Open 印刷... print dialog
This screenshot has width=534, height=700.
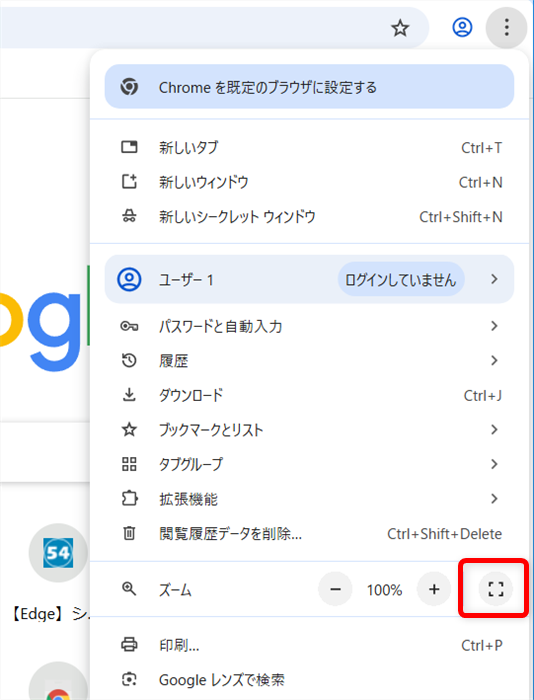309,646
